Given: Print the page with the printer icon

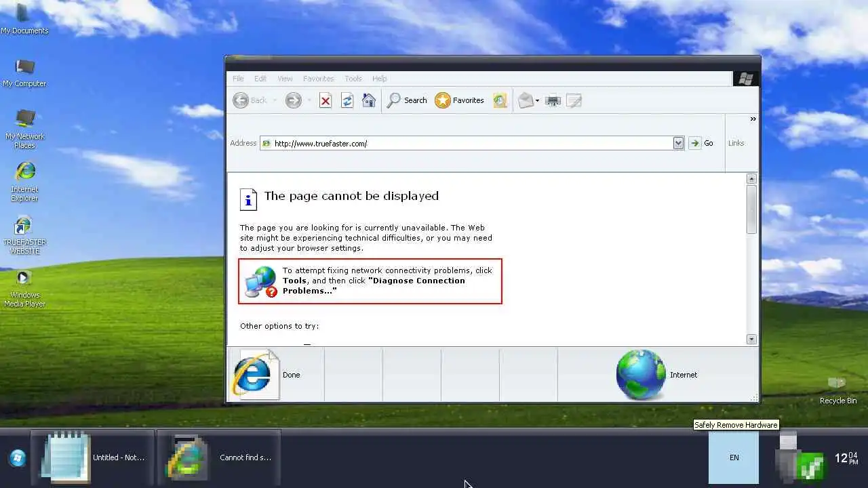Looking at the screenshot, I should tap(553, 100).
